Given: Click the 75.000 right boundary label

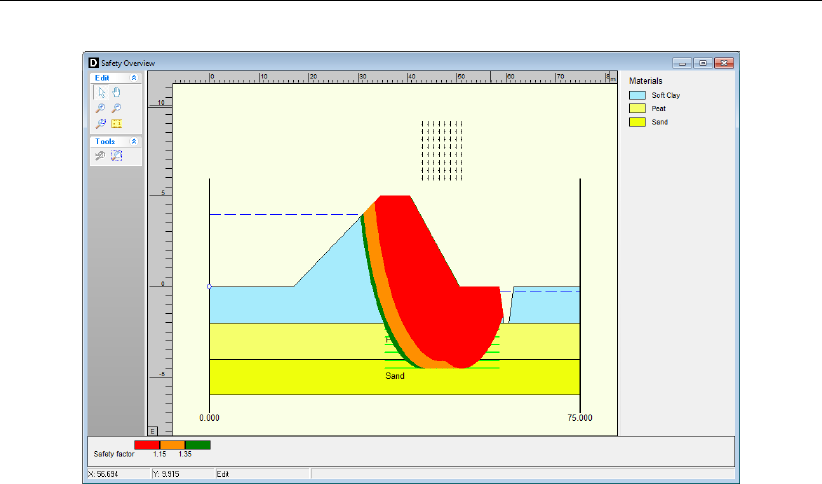Looking at the screenshot, I should tap(580, 418).
